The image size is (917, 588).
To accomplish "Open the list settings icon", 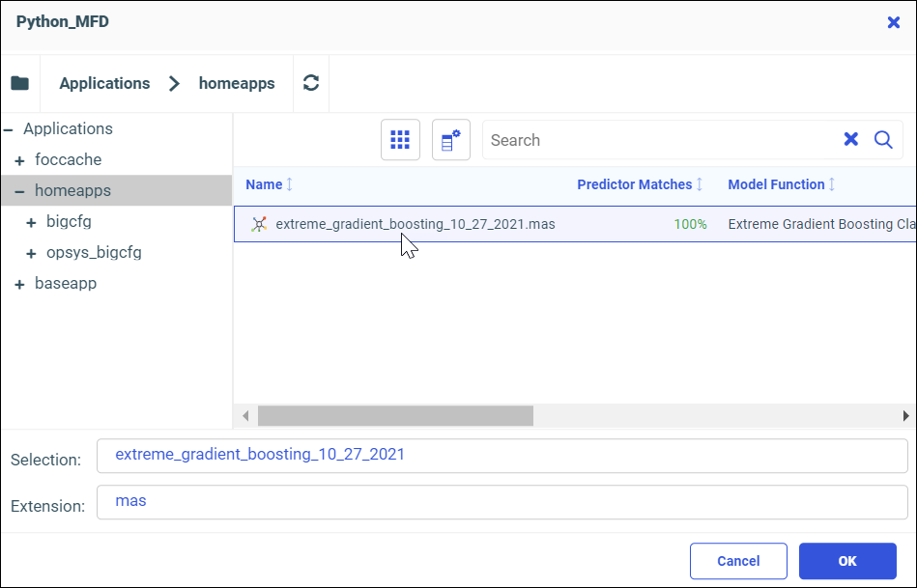I will 451,140.
